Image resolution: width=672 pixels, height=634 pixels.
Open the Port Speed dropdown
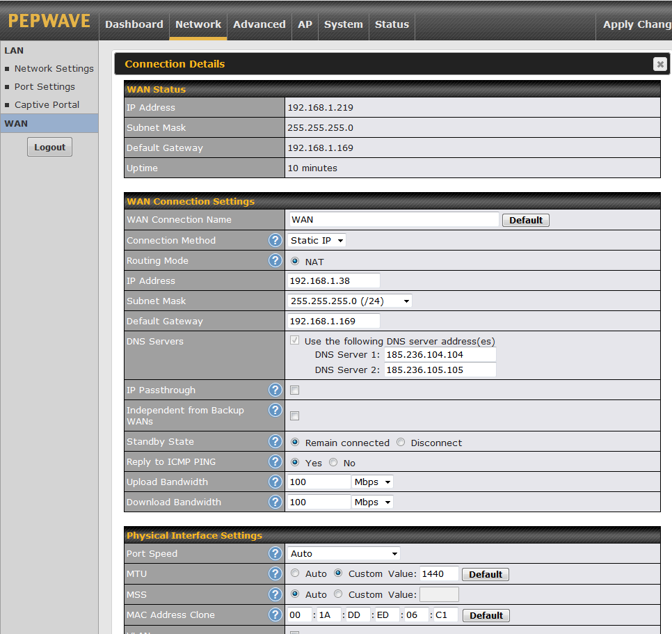[x=343, y=553]
